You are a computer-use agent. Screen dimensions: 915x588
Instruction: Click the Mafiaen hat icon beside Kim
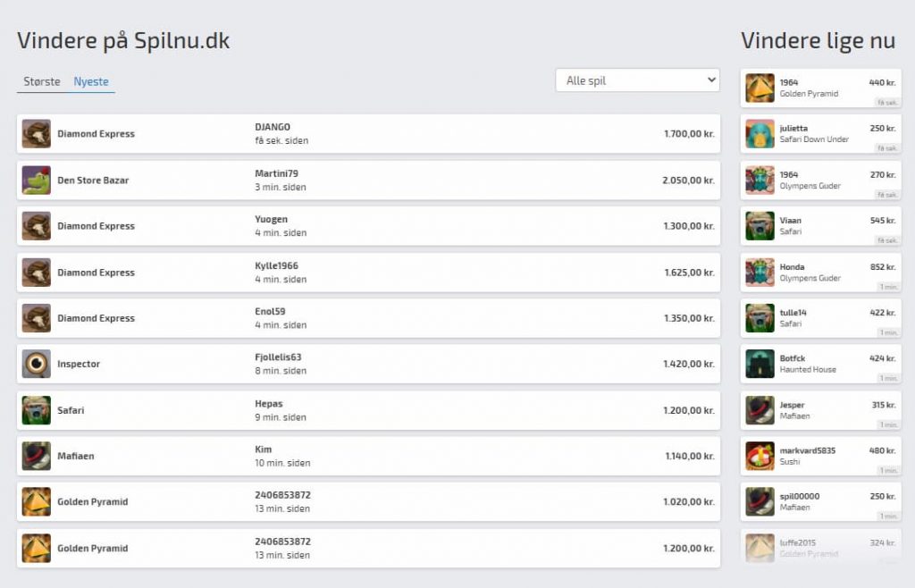(36, 456)
